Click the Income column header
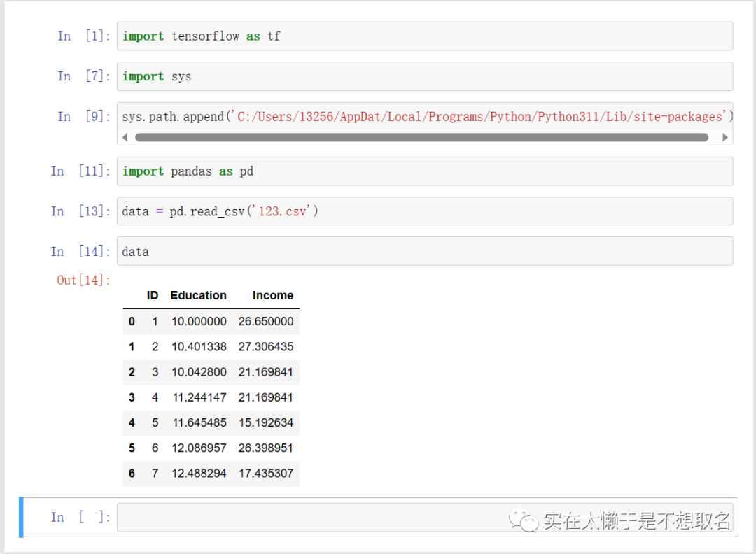This screenshot has height=554, width=756. (x=272, y=295)
